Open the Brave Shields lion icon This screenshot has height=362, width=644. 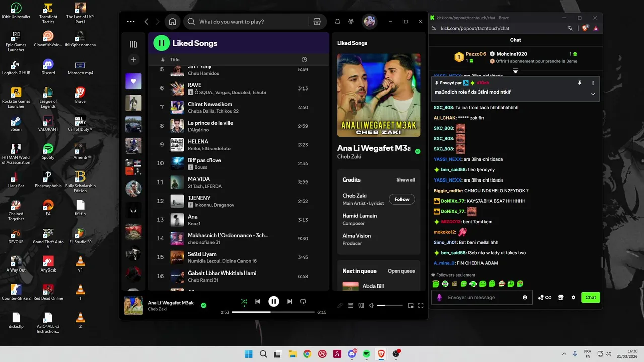click(x=585, y=28)
